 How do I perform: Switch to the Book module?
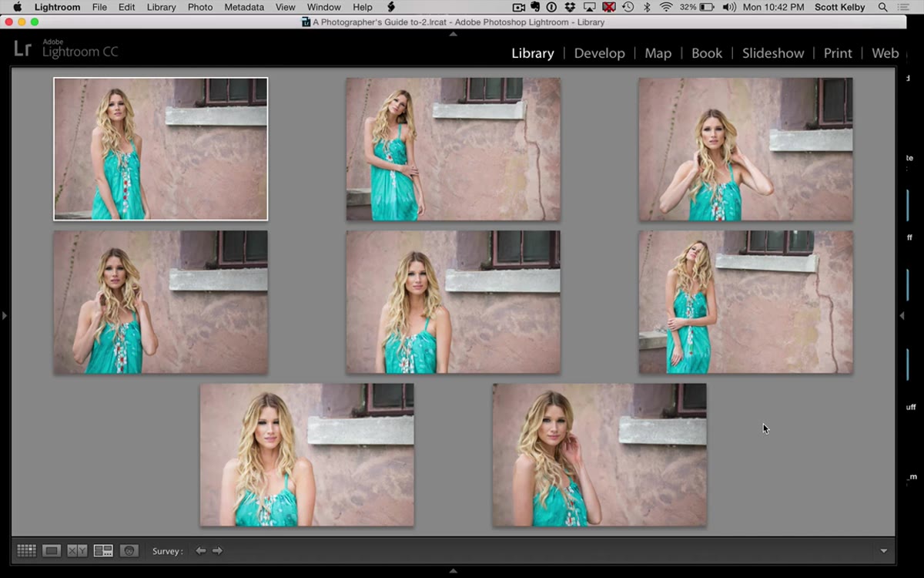(x=707, y=53)
